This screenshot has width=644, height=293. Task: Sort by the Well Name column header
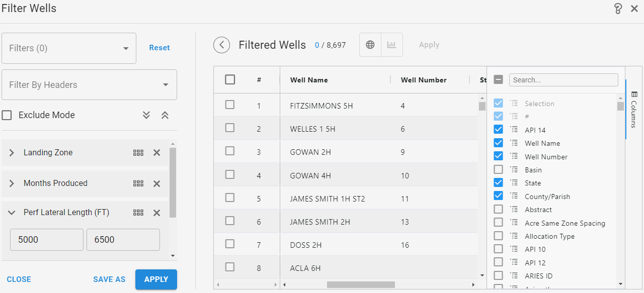coord(309,80)
